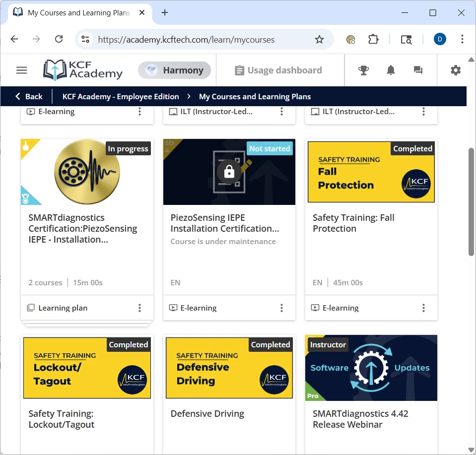Open the hamburger main menu
The width and height of the screenshot is (476, 455).
click(21, 70)
